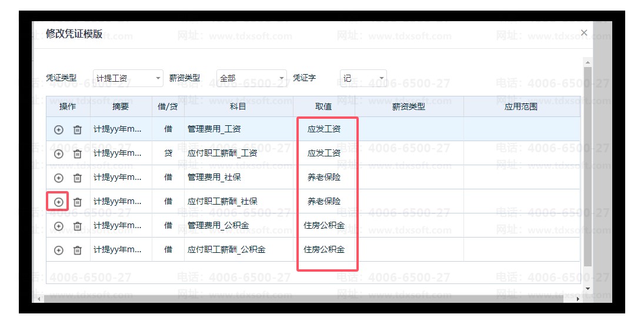Delete the 管理费用_工资 row via trash icon
The height and width of the screenshot is (324, 644).
click(77, 129)
